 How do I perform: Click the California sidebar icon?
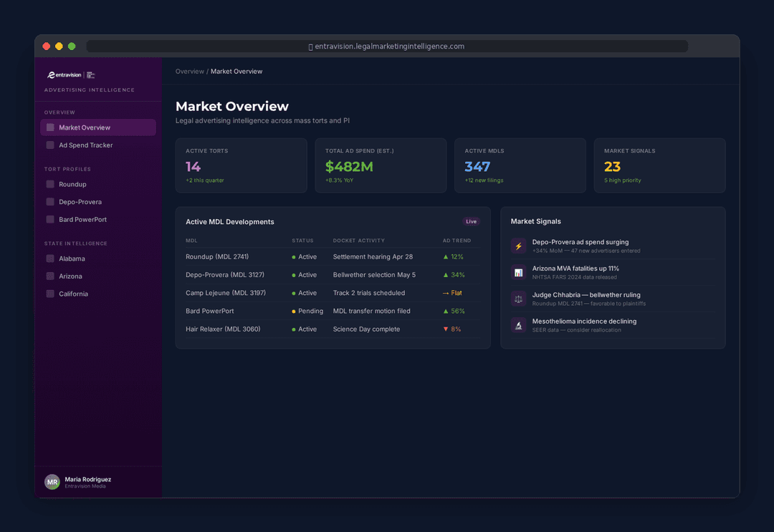[x=50, y=294]
